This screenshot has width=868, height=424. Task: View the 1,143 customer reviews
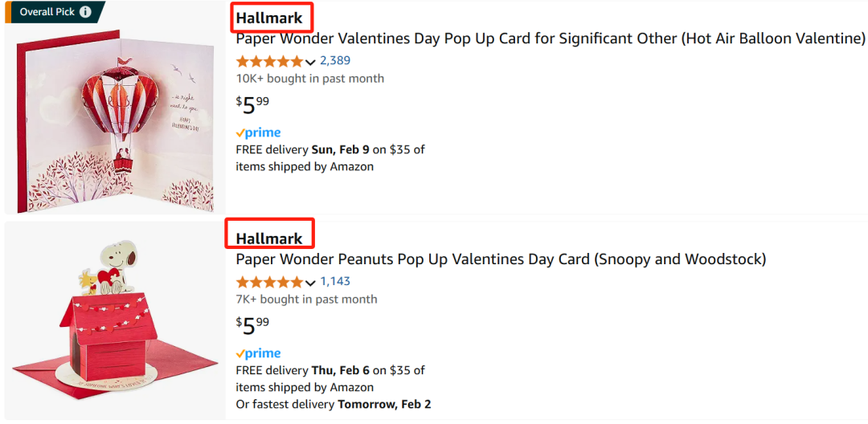335,281
